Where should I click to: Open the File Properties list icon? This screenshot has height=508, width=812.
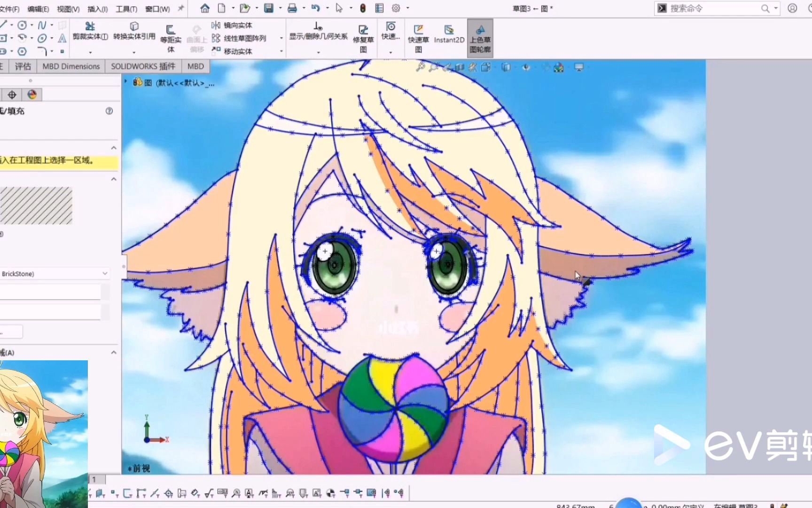[x=379, y=8]
